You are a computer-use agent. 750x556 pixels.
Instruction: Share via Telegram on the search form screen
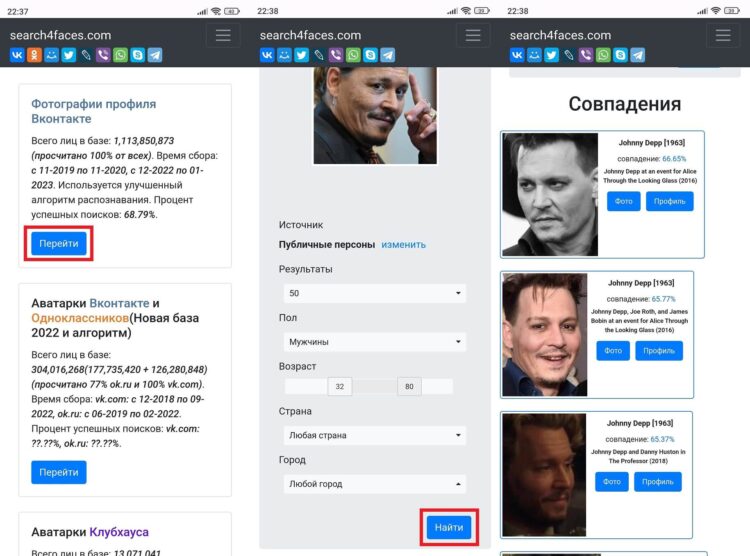click(388, 55)
